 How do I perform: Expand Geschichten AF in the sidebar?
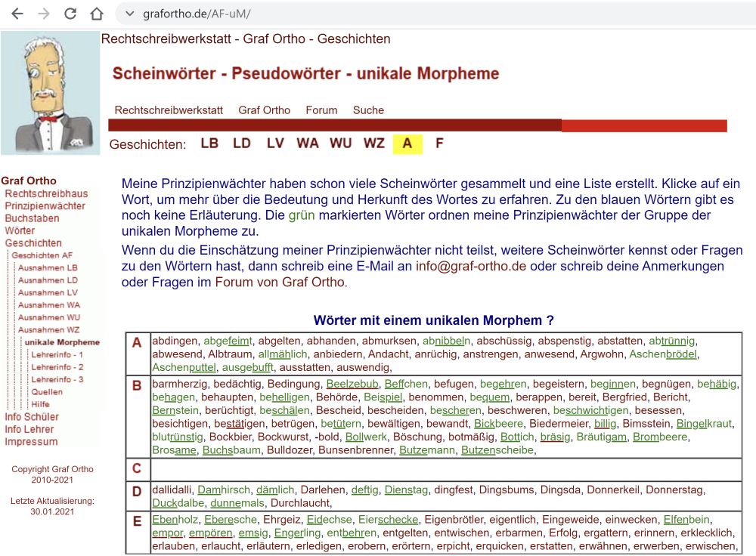point(42,255)
